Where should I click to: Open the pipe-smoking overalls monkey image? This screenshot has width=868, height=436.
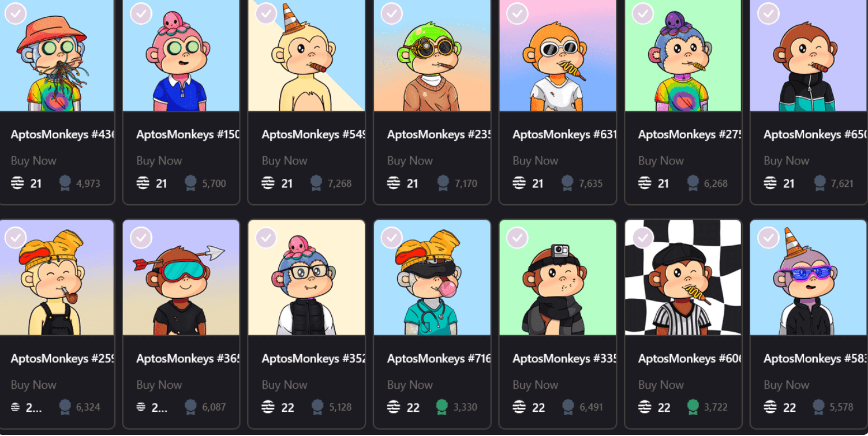(57, 277)
